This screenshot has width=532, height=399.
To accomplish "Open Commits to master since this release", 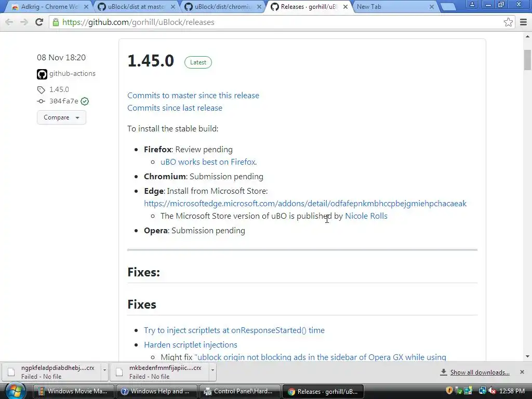I will coord(193,96).
